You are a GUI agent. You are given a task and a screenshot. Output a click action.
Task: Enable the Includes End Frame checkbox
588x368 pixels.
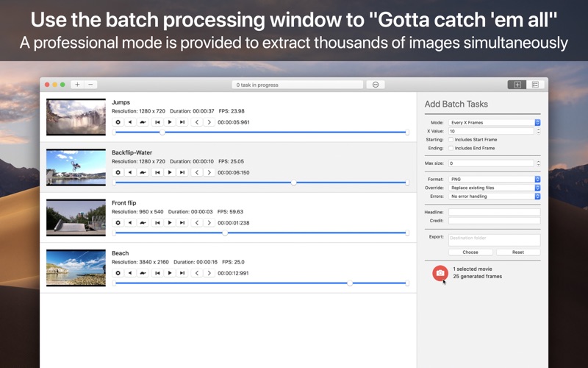(x=451, y=148)
